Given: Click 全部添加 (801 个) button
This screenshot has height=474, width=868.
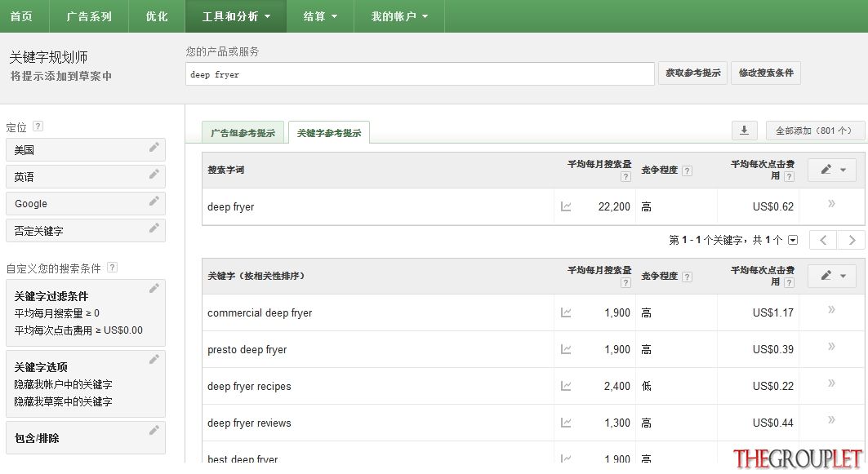Looking at the screenshot, I should [814, 131].
